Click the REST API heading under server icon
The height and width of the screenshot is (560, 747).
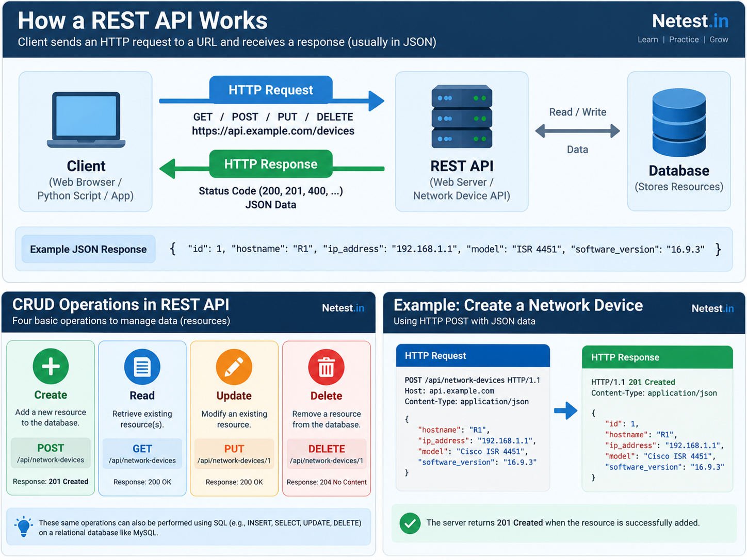pyautogui.click(x=462, y=166)
